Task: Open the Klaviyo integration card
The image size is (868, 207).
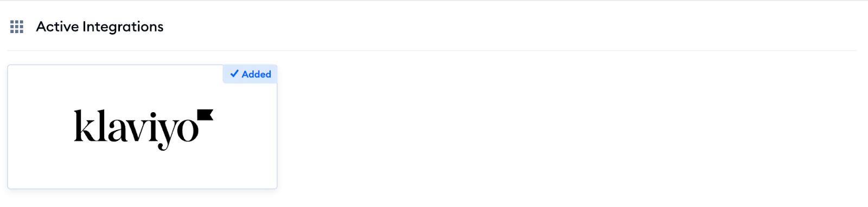Action: pyautogui.click(x=142, y=127)
